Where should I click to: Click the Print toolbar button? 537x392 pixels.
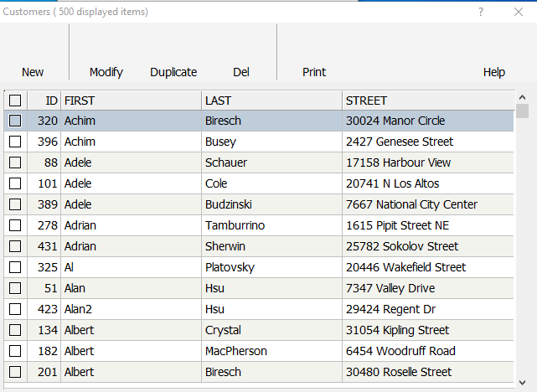(314, 53)
